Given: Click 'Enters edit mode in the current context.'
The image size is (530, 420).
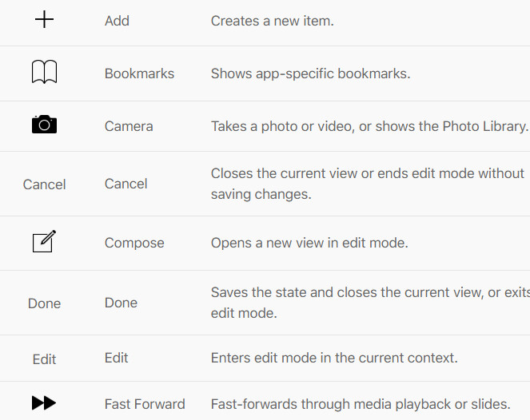Looking at the screenshot, I should click(334, 358).
